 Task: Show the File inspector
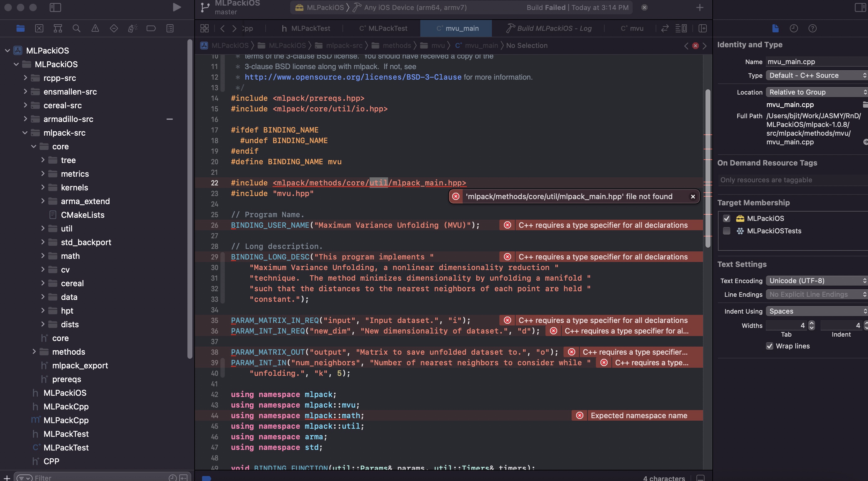[775, 28]
